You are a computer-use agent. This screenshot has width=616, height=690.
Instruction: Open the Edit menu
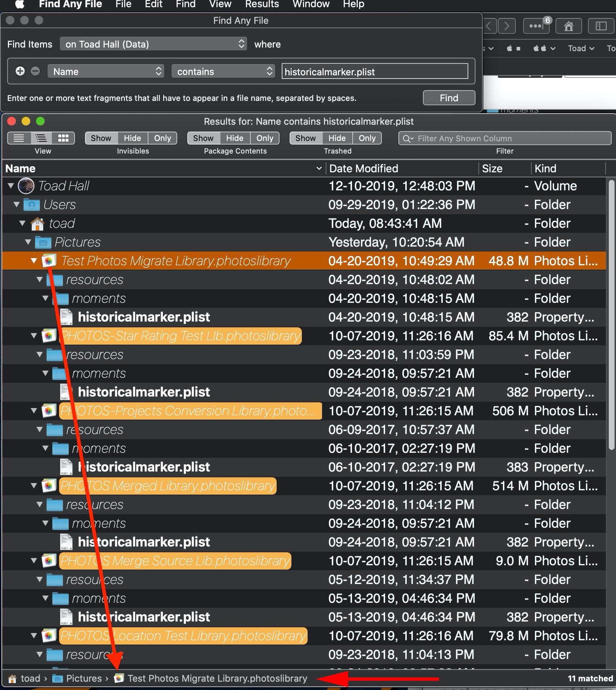point(153,4)
